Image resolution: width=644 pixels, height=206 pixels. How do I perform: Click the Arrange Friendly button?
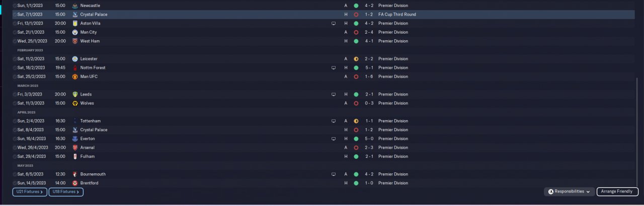point(617,191)
